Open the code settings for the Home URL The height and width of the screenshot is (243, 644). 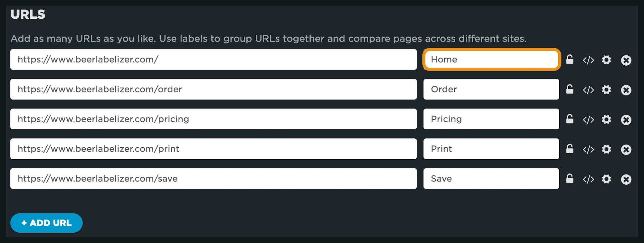[588, 60]
